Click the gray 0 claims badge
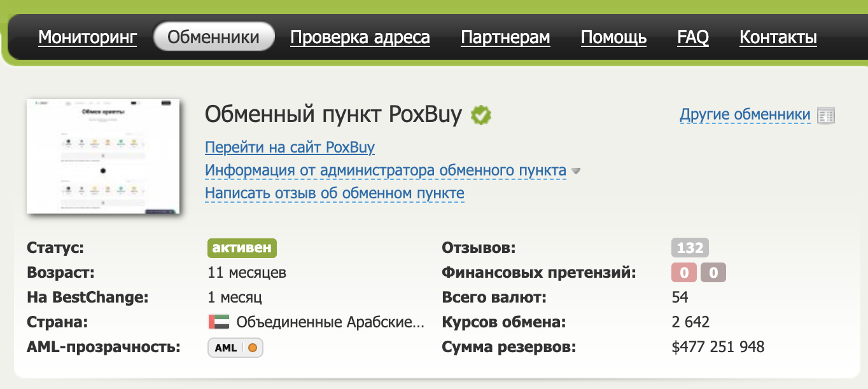Screen dimensions: 868x389 pos(713,273)
